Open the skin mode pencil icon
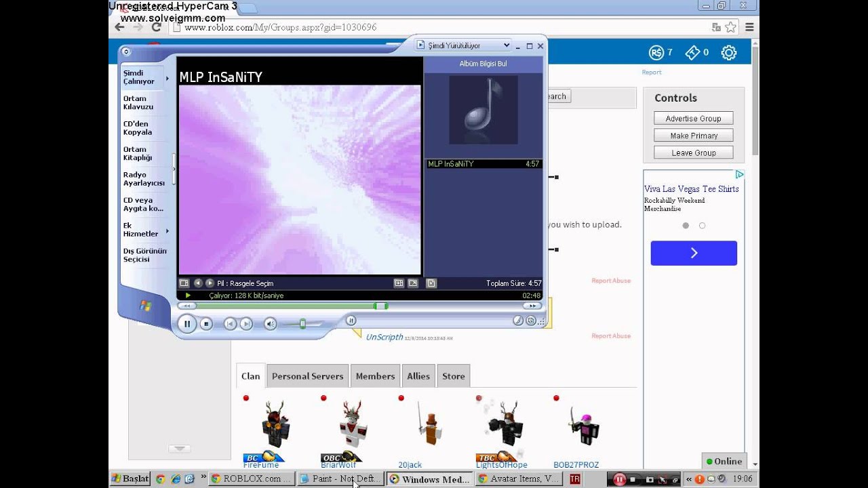Screen dimensions: 868x488 (518, 321)
